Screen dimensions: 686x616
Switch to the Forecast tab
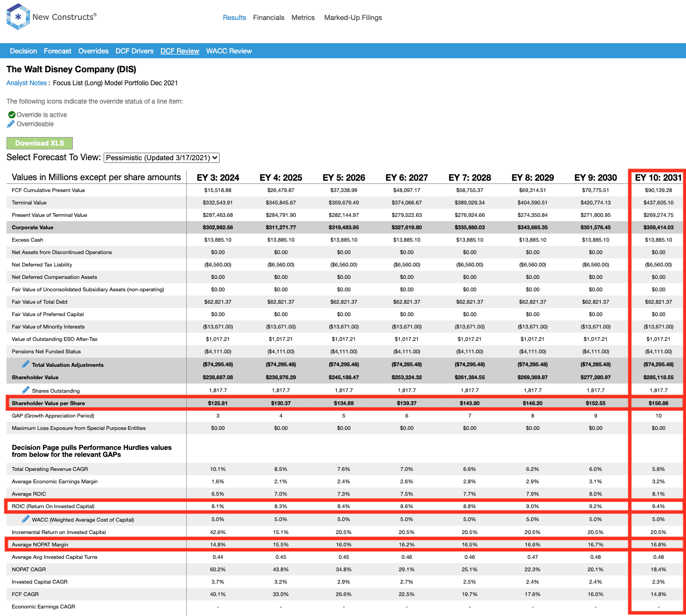57,51
